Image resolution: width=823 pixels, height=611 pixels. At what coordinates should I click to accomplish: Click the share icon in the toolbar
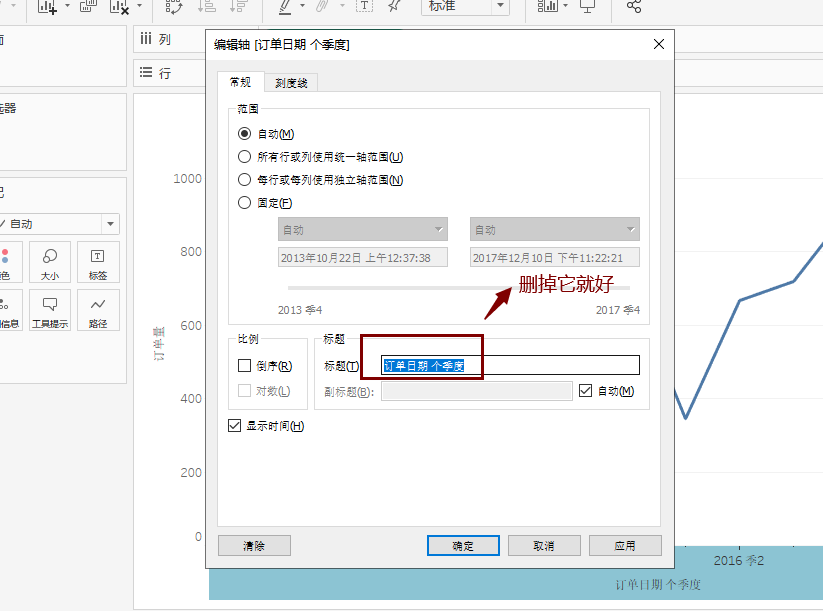point(634,6)
